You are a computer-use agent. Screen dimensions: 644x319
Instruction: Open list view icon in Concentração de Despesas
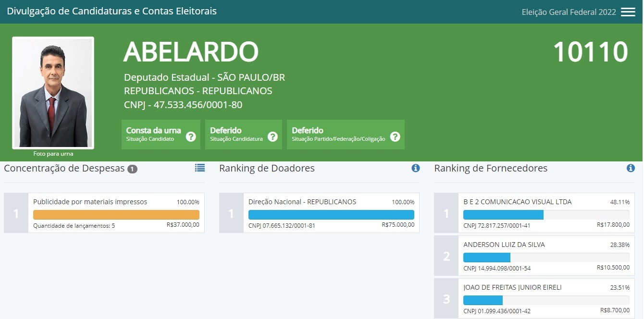(199, 168)
